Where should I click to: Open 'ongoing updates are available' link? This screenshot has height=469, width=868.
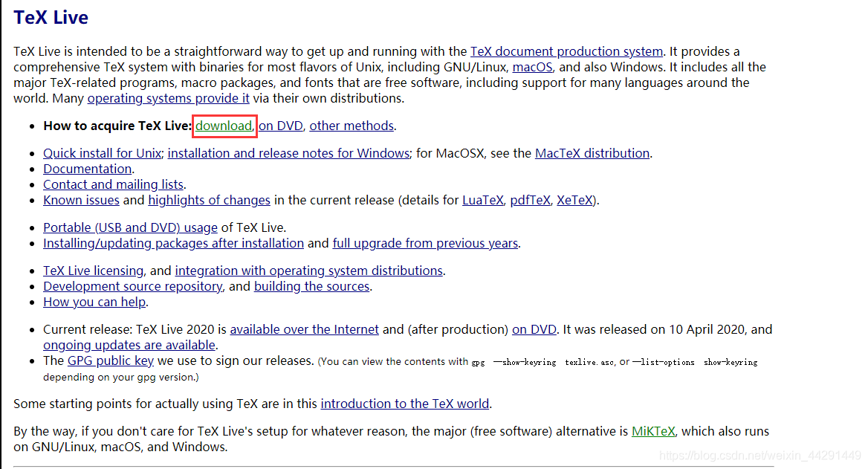129,345
